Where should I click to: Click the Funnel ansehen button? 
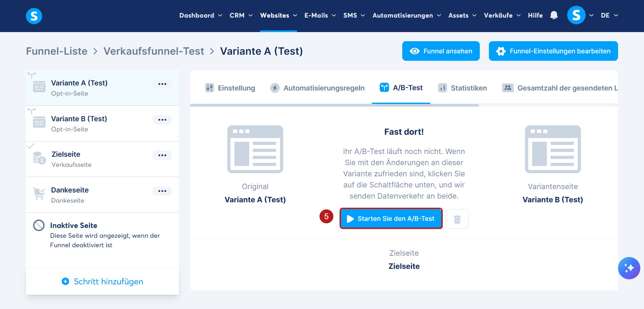(x=441, y=51)
